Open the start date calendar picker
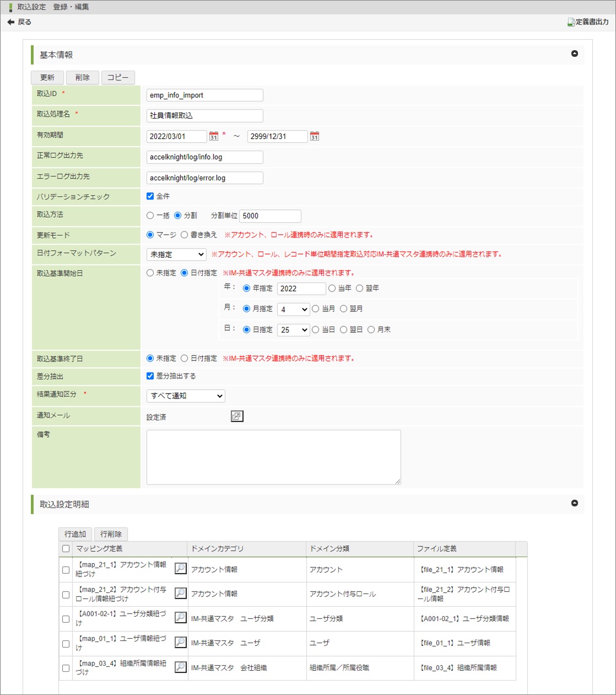Viewport: 616px width, 695px height. [x=214, y=136]
